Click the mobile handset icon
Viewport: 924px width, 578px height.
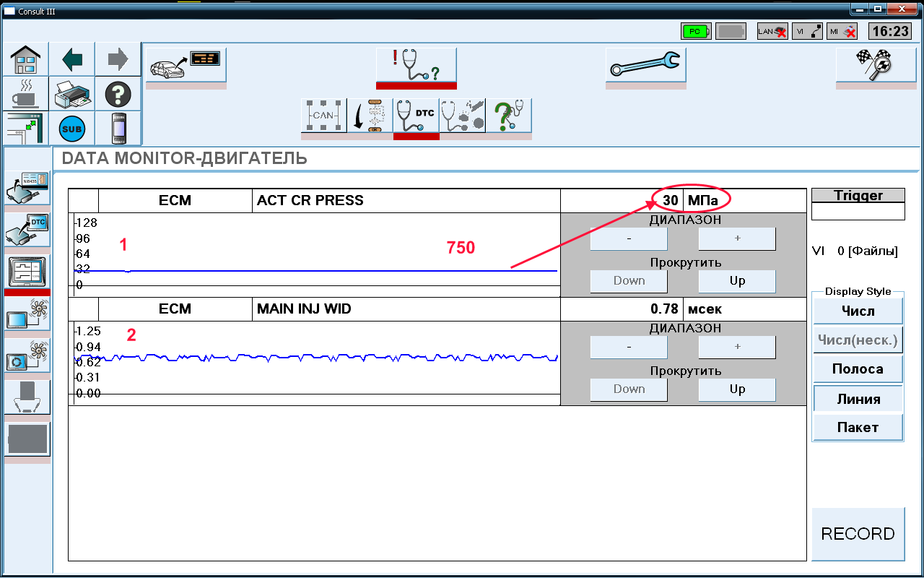tap(118, 129)
